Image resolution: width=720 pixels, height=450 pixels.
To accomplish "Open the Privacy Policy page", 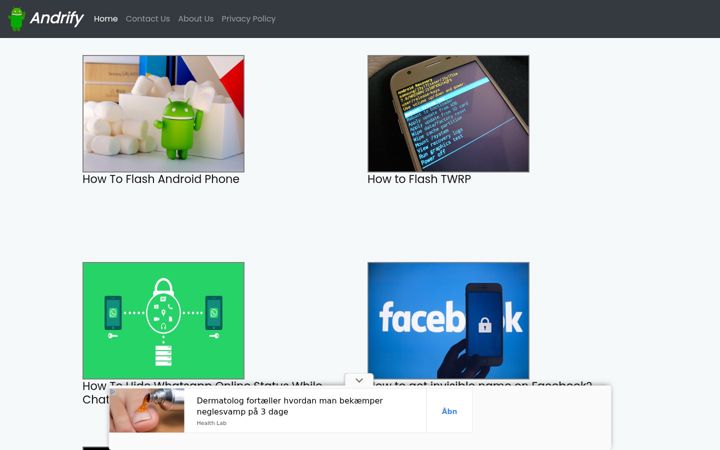I will (x=248, y=19).
